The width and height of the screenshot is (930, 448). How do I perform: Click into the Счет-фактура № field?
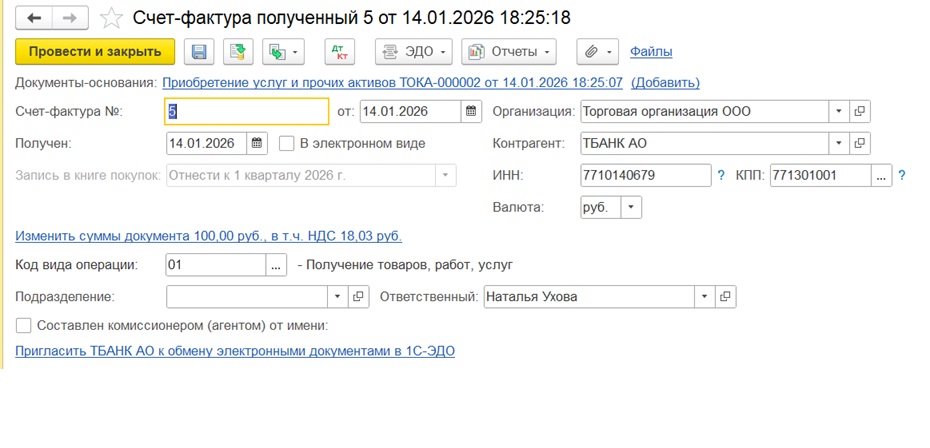coord(246,111)
